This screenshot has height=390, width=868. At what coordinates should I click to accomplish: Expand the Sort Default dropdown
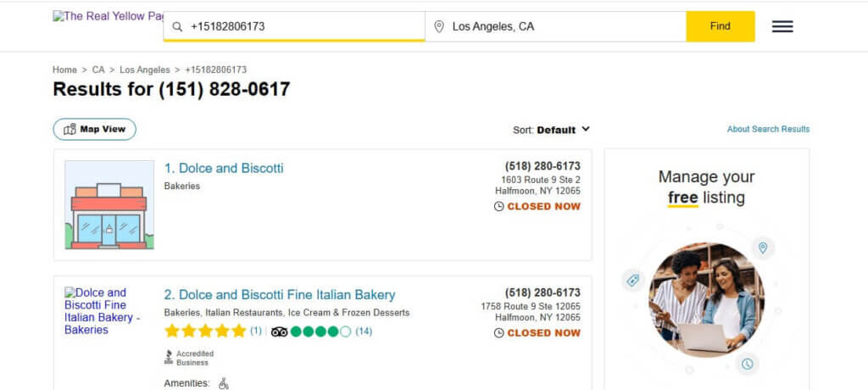(x=551, y=130)
